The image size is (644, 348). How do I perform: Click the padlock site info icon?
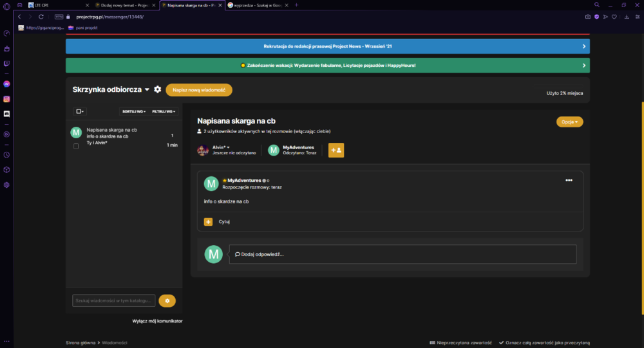point(68,17)
